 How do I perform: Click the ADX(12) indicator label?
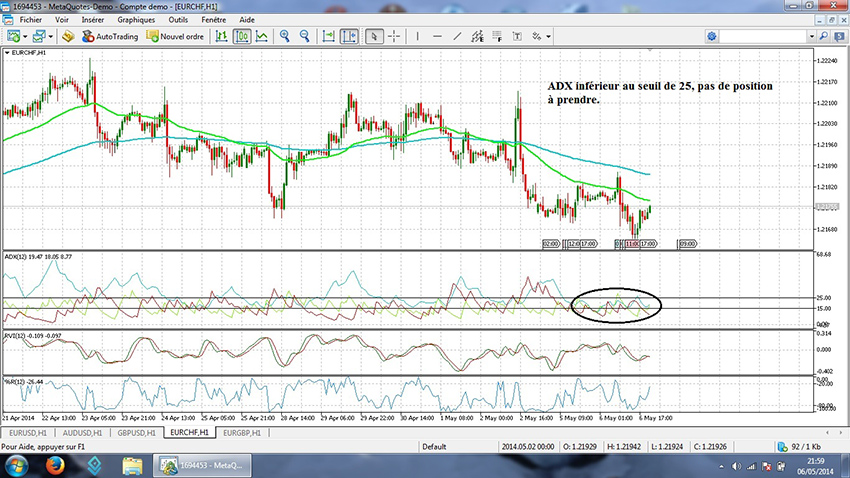pos(38,256)
